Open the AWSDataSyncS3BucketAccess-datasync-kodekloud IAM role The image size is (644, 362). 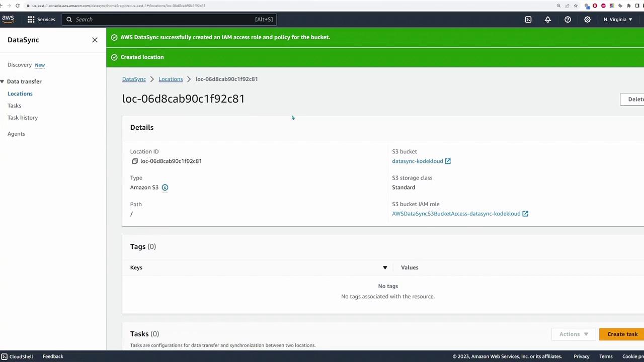coord(456,214)
